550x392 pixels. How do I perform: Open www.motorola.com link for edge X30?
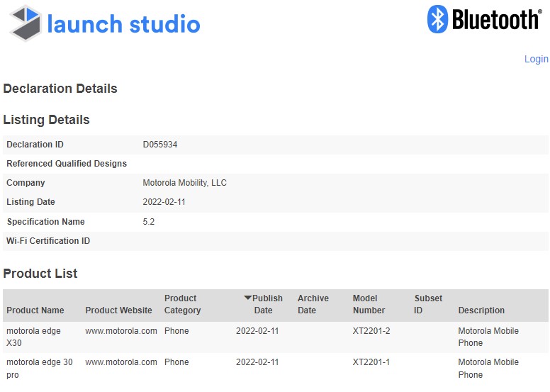pyautogui.click(x=121, y=331)
